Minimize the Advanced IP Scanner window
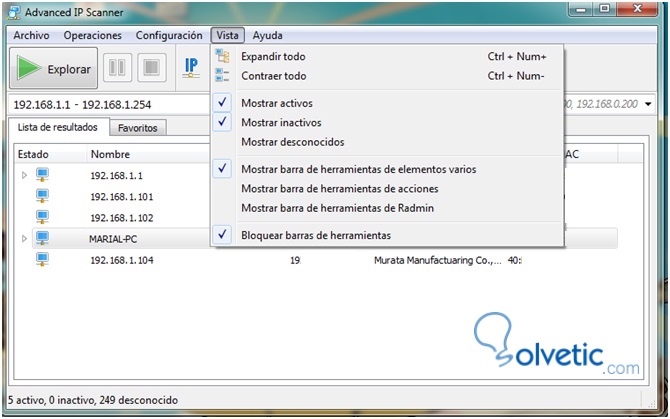Image resolution: width=670 pixels, height=419 pixels. (581, 9)
